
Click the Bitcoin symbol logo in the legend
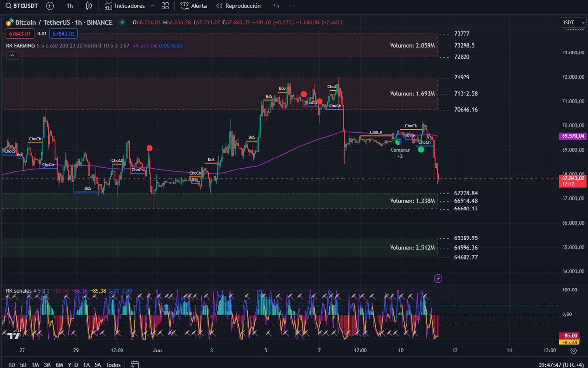[9, 22]
